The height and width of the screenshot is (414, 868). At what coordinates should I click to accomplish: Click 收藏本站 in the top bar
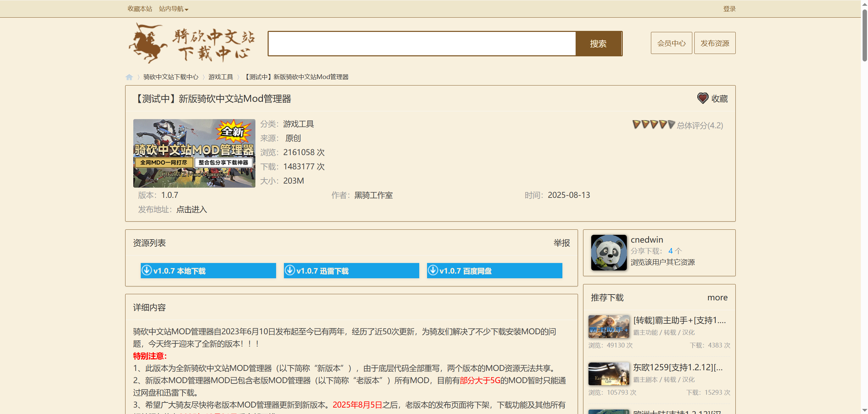click(x=140, y=9)
